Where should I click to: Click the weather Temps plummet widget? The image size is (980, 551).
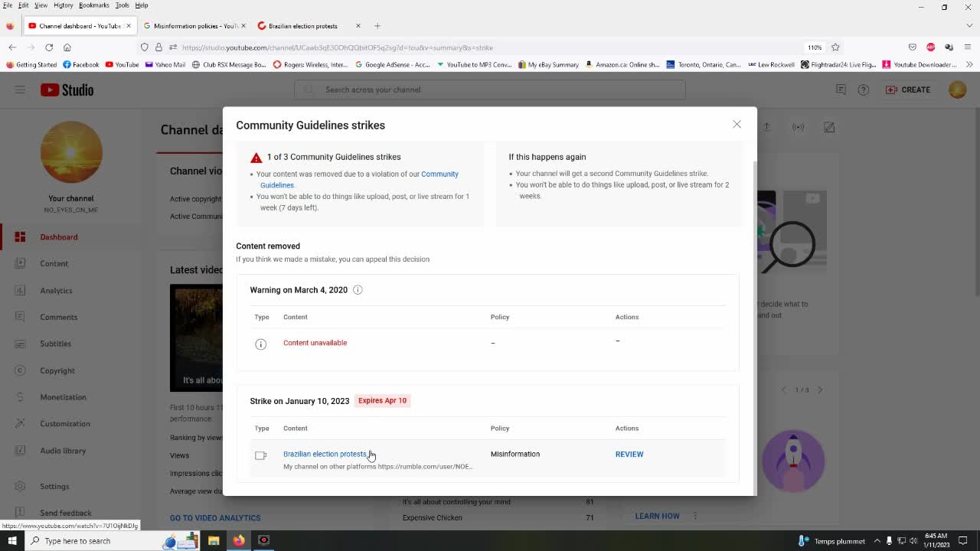coord(831,540)
